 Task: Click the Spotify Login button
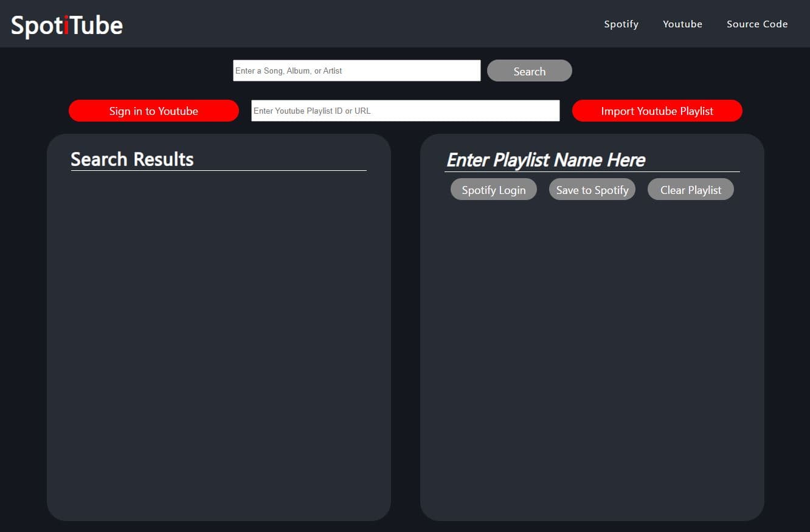493,190
